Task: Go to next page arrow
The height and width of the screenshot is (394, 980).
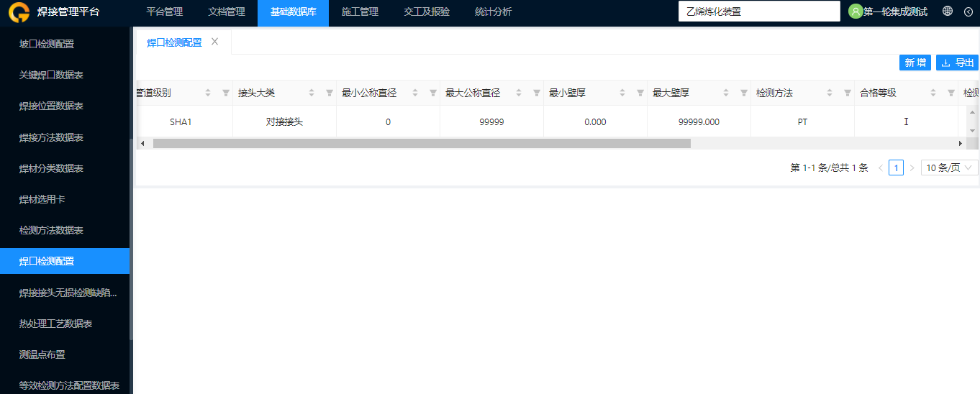Action: [x=912, y=168]
